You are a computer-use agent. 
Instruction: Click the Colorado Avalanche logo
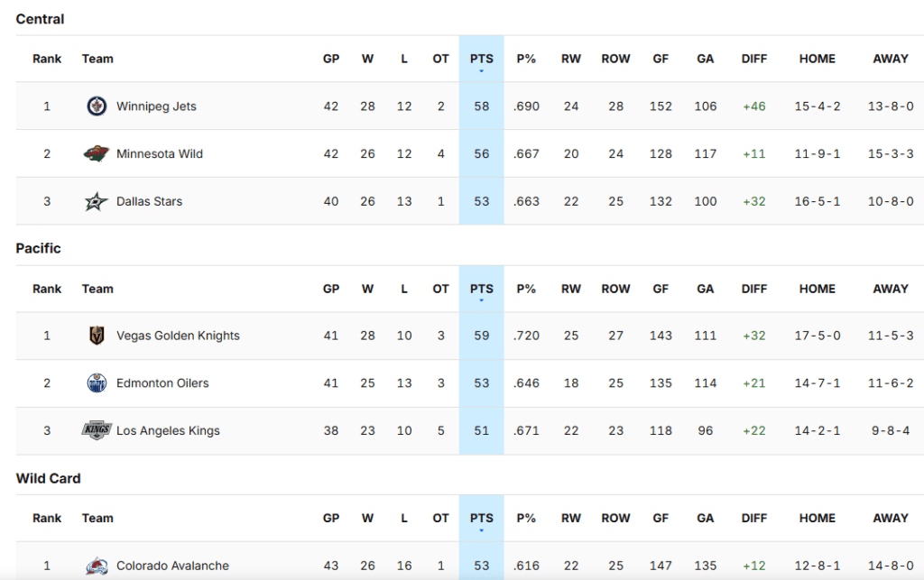97,566
